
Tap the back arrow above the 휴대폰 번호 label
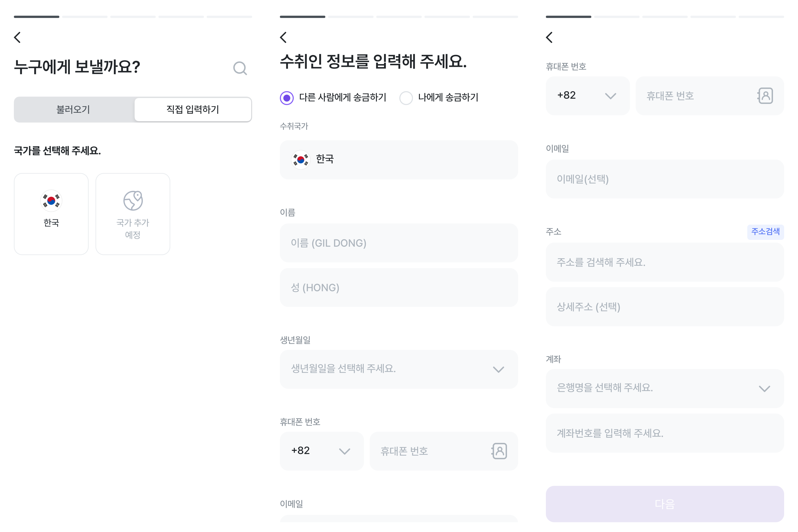coord(549,37)
